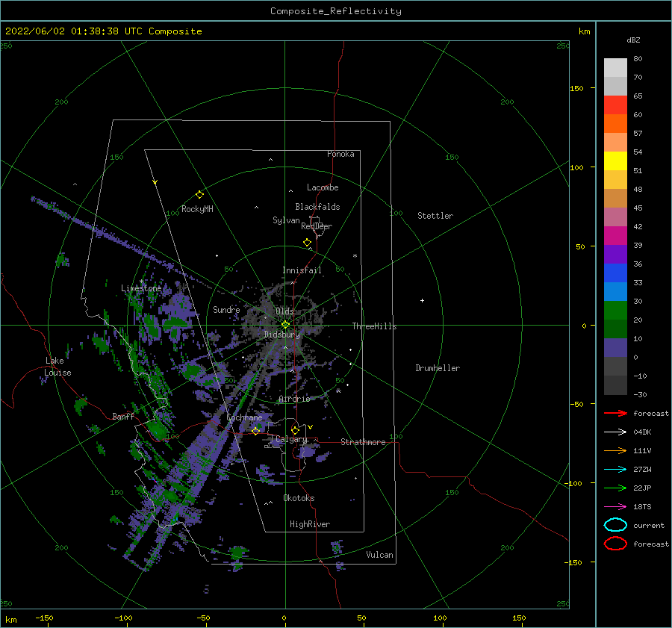Click the Strathmore city label
This screenshot has height=628, width=672.
pos(363,442)
